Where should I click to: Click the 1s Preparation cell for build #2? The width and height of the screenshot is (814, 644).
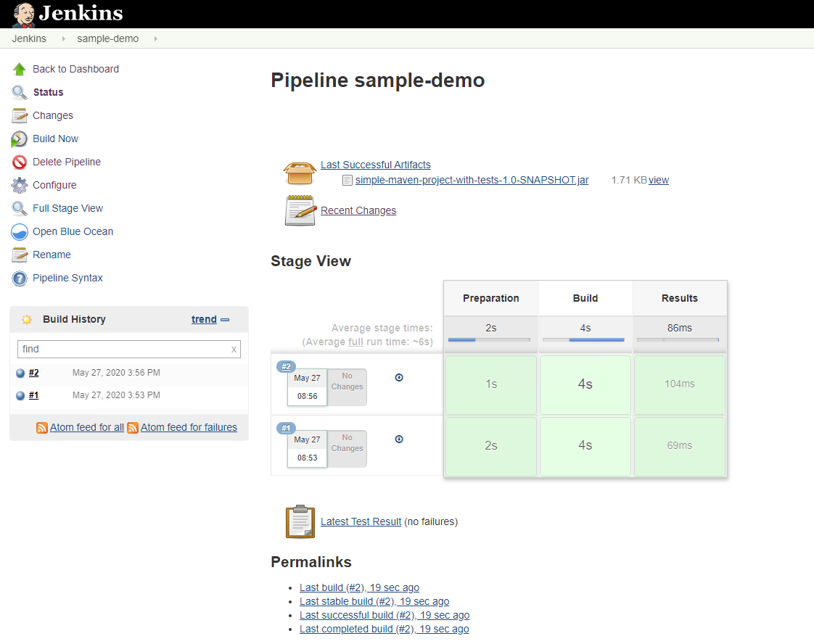point(491,384)
